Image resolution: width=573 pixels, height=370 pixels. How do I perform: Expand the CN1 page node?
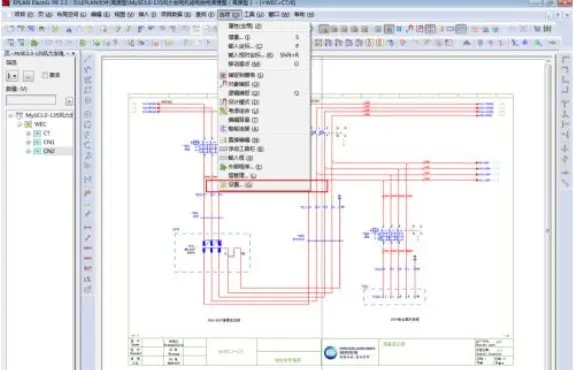coord(28,142)
